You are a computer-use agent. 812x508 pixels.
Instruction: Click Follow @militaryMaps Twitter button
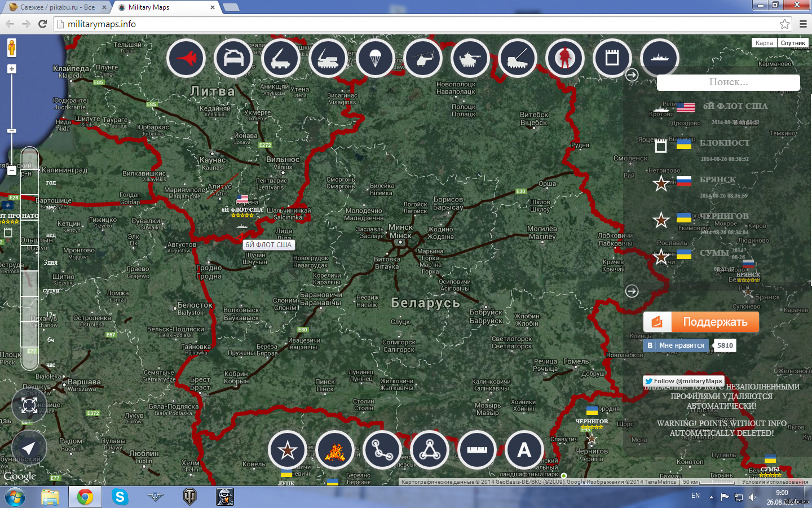tap(683, 381)
